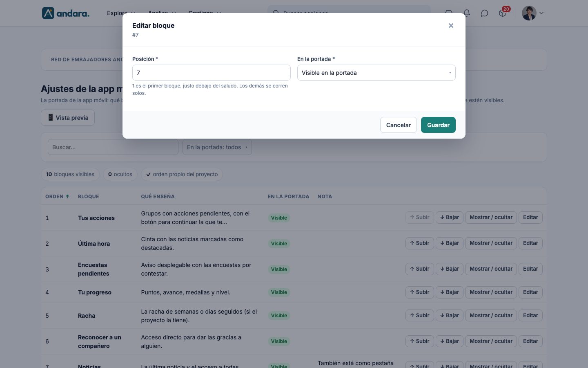
Task: Open the notifications bell
Action: pyautogui.click(x=467, y=13)
